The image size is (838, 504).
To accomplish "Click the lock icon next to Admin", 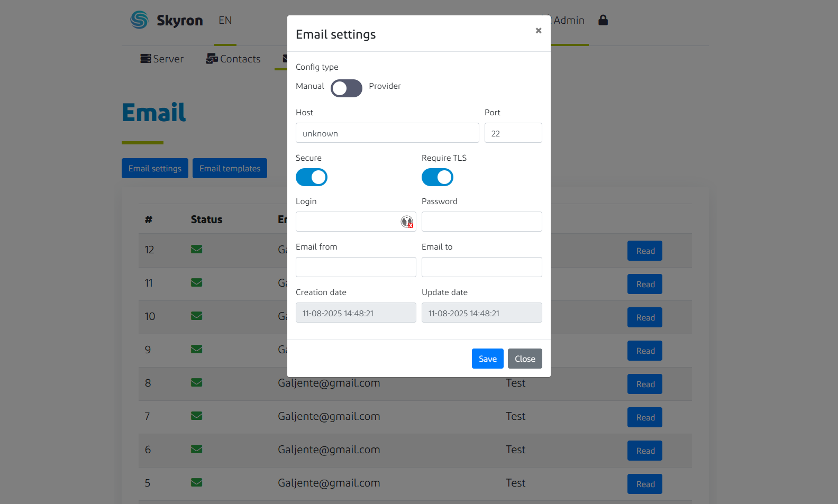I will [603, 20].
